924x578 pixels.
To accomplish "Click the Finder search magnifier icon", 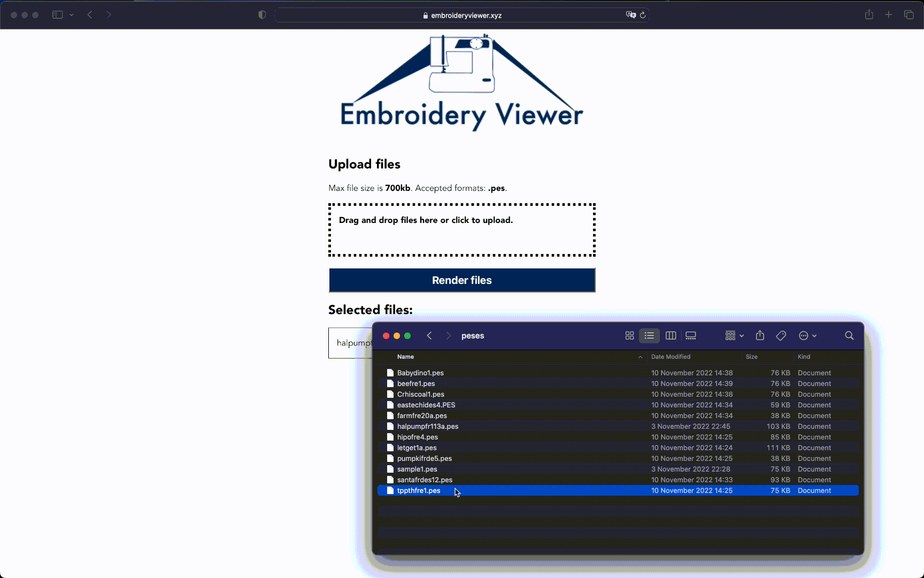I will 849,336.
